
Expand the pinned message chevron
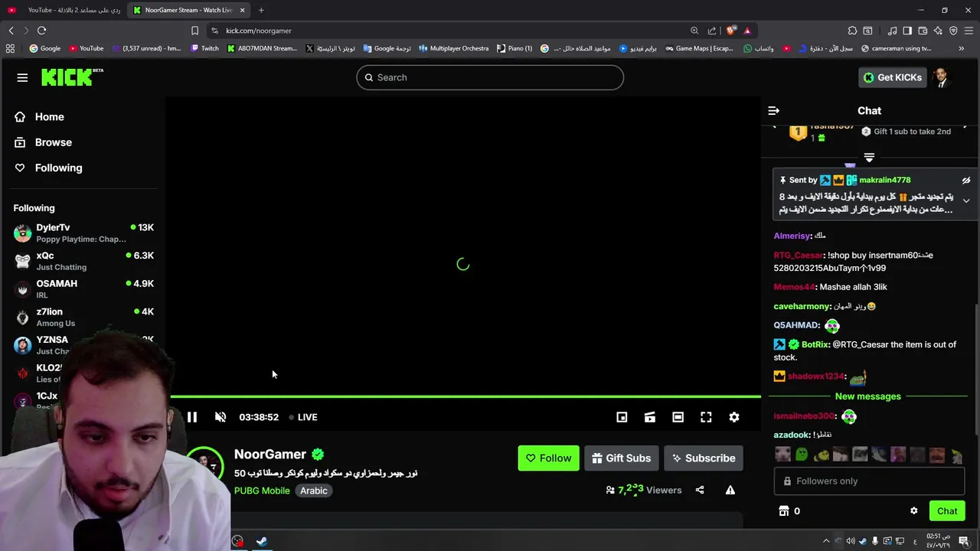click(x=966, y=201)
